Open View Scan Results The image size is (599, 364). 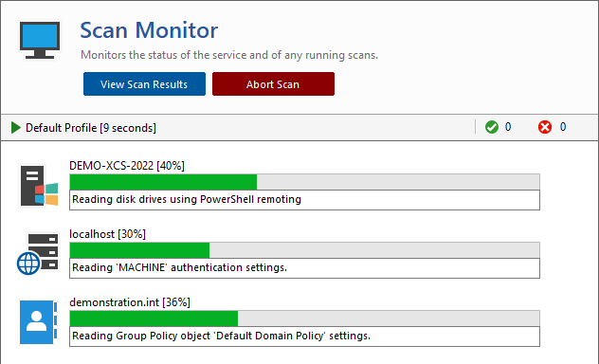point(144,84)
